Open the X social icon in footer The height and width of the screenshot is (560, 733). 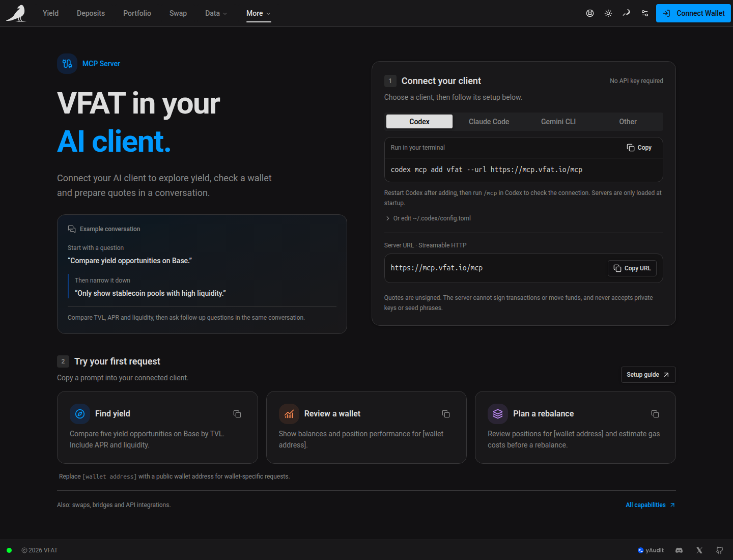699,550
